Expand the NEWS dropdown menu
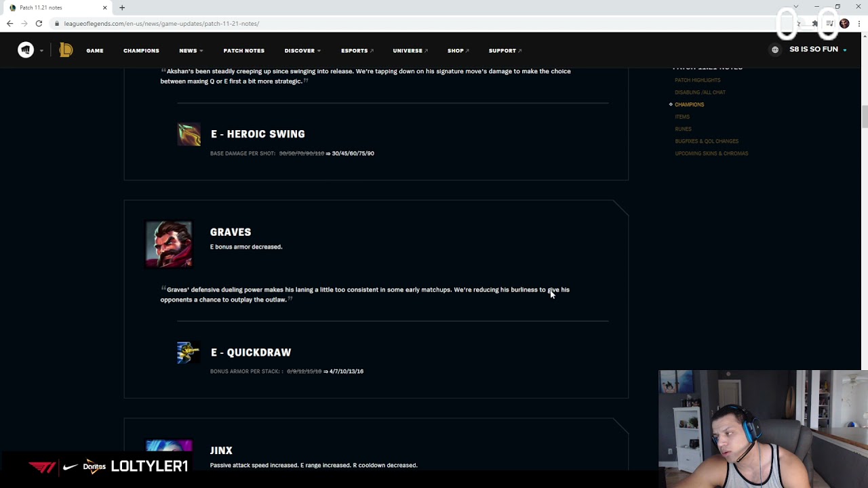 [x=191, y=51]
